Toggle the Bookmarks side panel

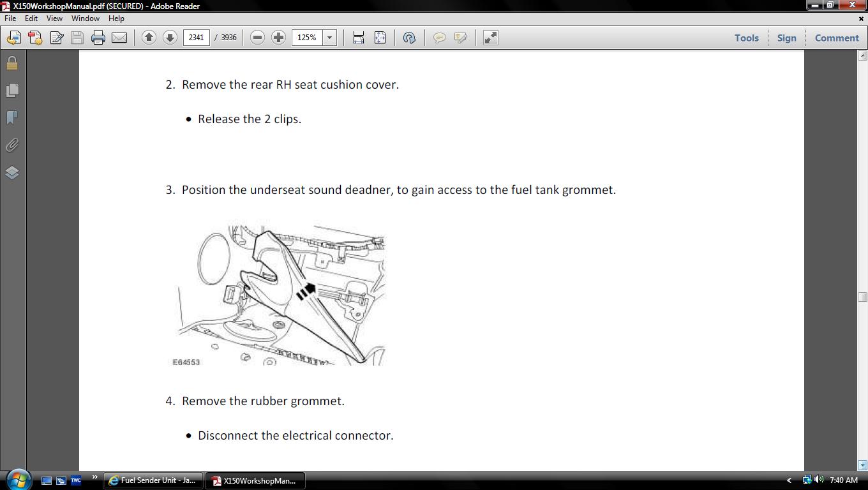(12, 117)
